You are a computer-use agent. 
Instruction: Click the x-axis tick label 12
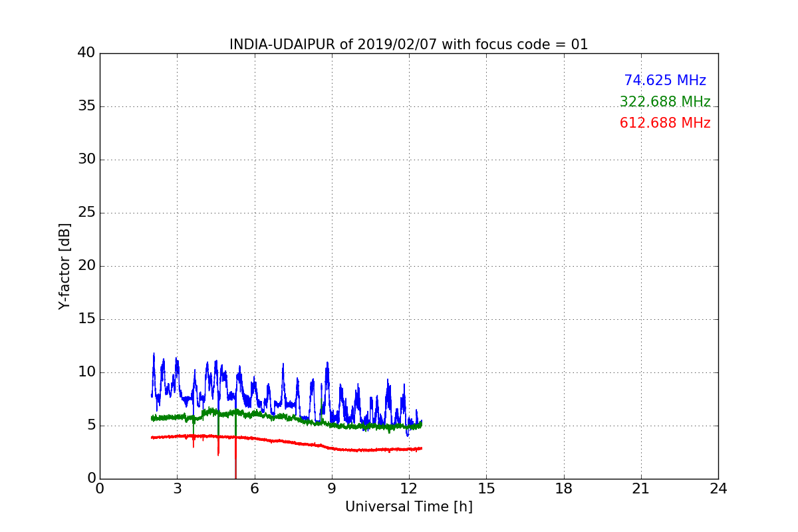click(409, 489)
